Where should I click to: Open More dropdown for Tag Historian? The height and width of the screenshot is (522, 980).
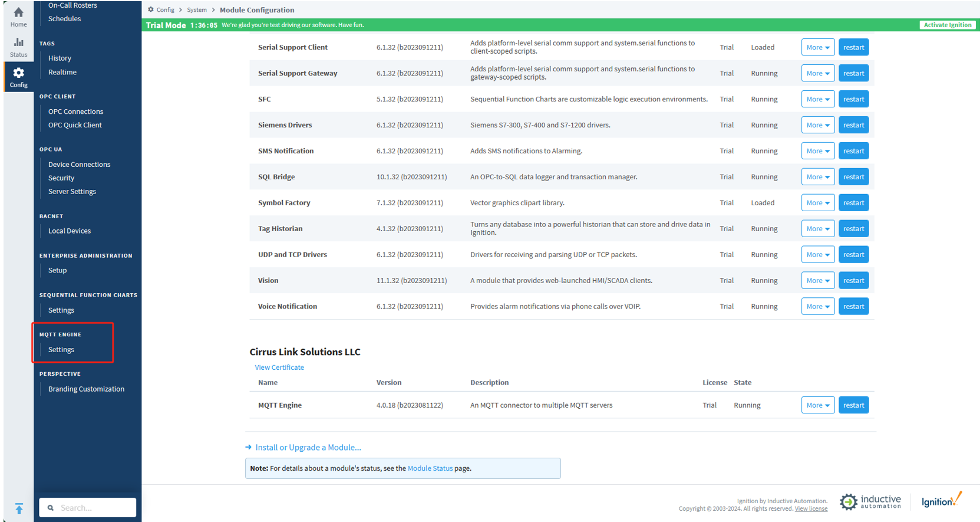(818, 229)
